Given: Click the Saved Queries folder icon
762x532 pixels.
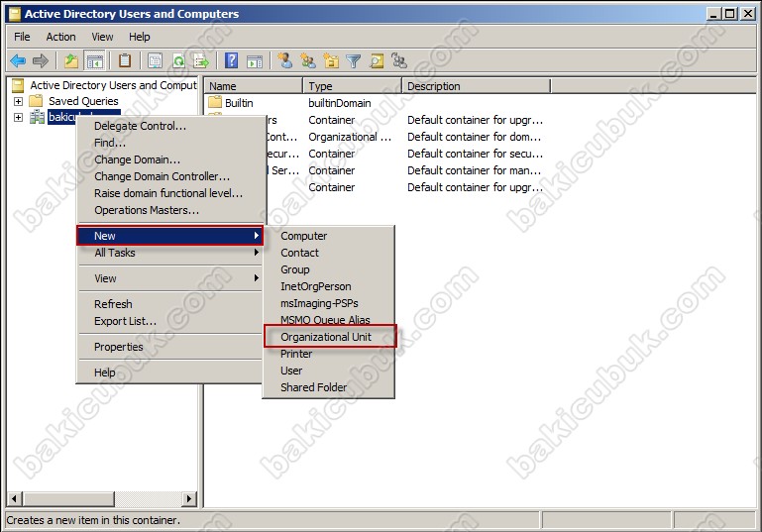Looking at the screenshot, I should (36, 101).
